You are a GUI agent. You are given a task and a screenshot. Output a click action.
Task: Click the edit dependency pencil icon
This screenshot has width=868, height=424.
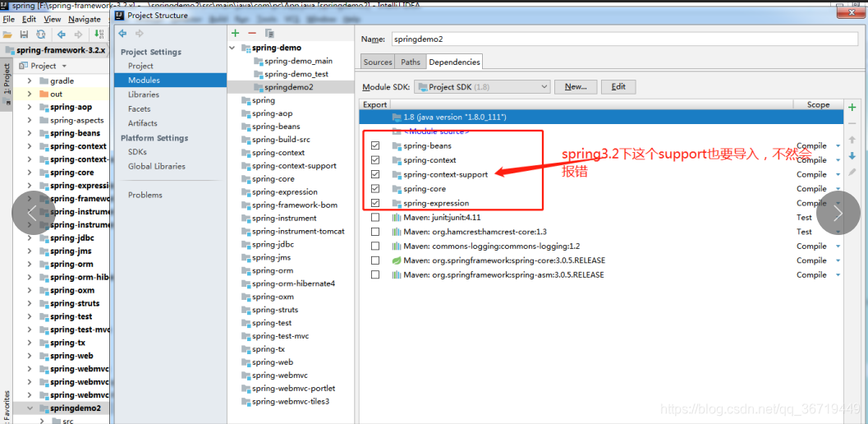tap(852, 173)
